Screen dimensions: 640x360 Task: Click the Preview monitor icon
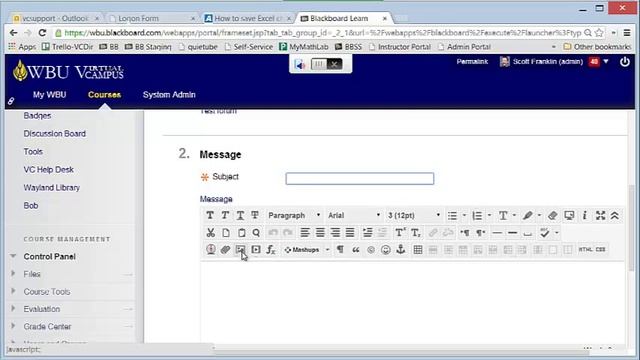click(569, 216)
